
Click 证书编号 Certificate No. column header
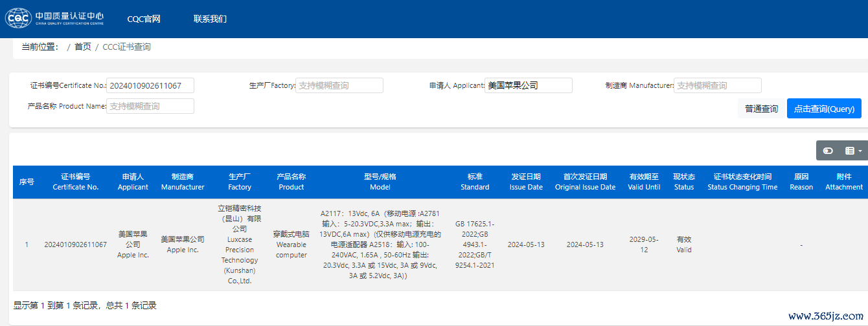click(76, 182)
